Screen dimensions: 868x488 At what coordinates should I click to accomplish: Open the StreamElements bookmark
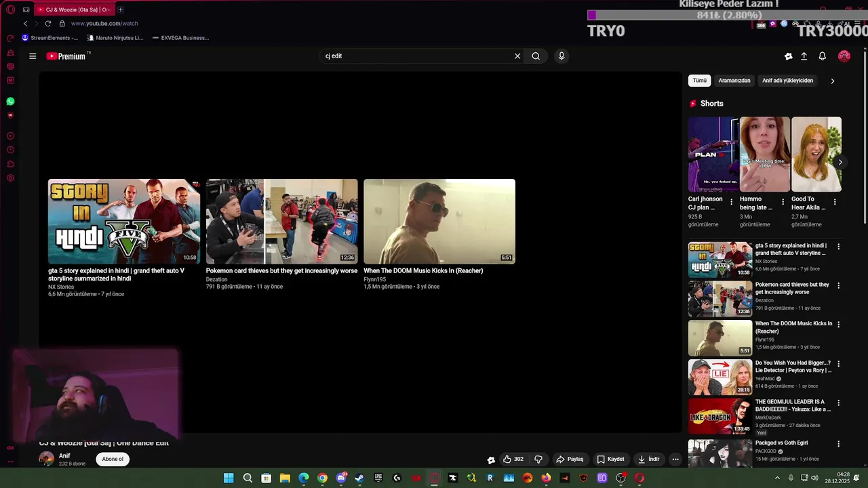pos(50,38)
